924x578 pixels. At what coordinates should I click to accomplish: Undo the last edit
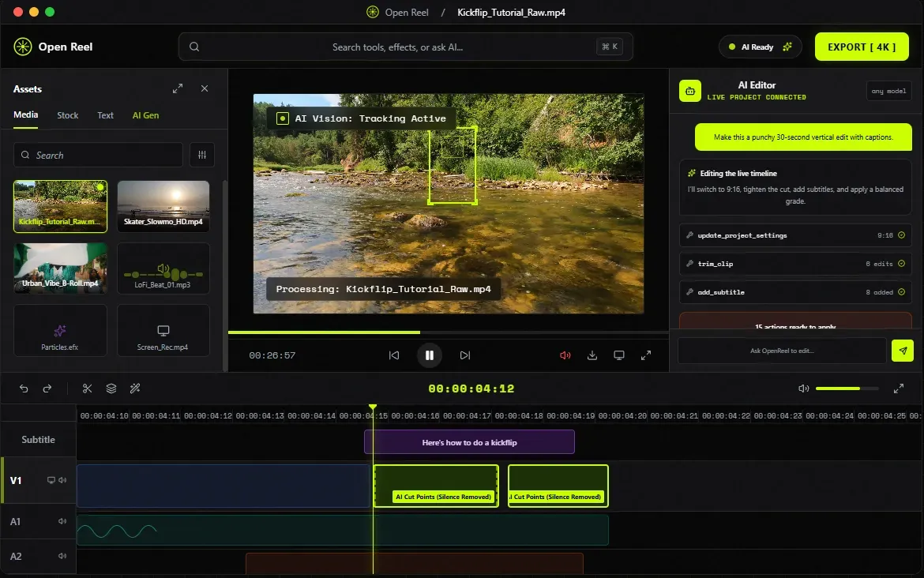coord(24,388)
